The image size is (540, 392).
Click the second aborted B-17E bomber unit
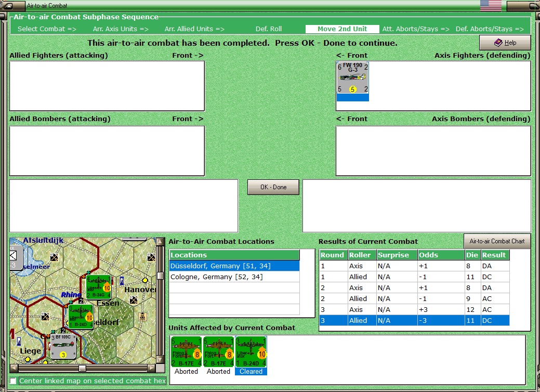pyautogui.click(x=218, y=352)
